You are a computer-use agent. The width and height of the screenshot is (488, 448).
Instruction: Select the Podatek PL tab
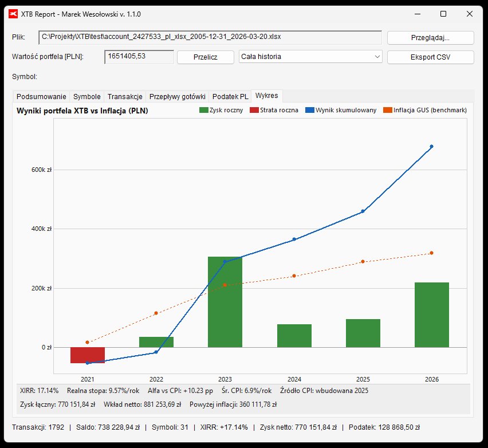[x=230, y=96]
